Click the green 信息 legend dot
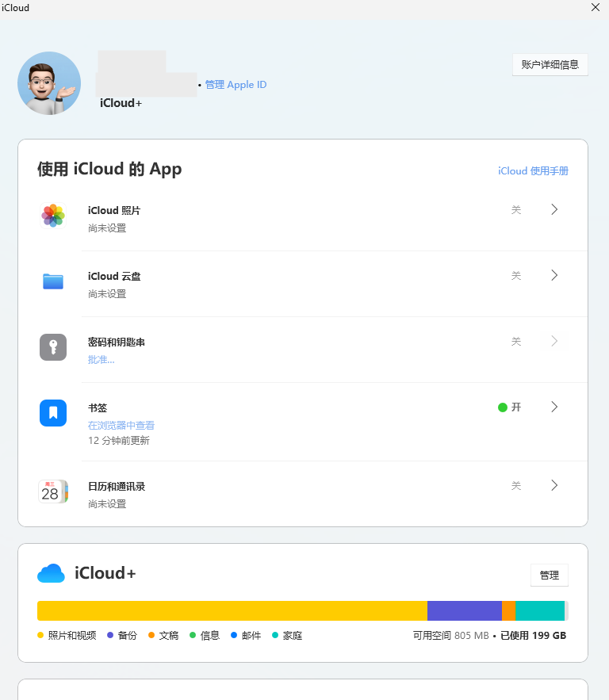This screenshot has width=609, height=700. click(193, 635)
